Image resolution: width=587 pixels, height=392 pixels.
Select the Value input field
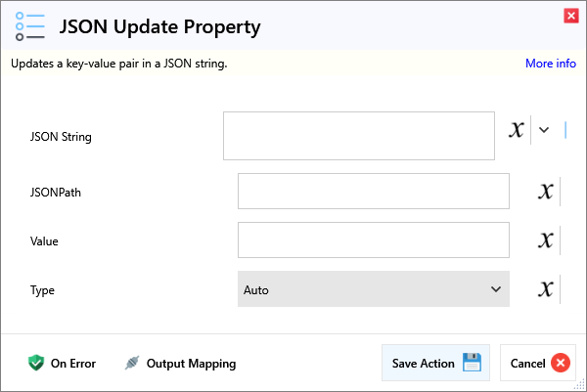[373, 240]
